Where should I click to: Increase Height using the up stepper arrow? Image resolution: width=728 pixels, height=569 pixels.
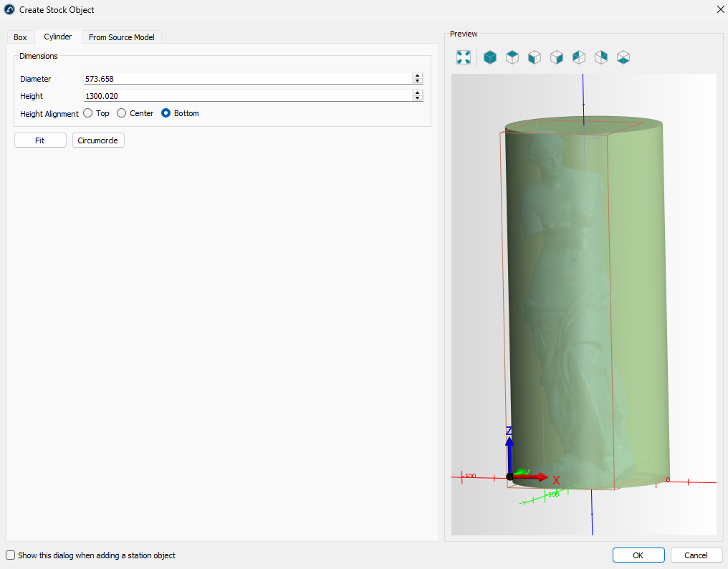click(x=417, y=93)
